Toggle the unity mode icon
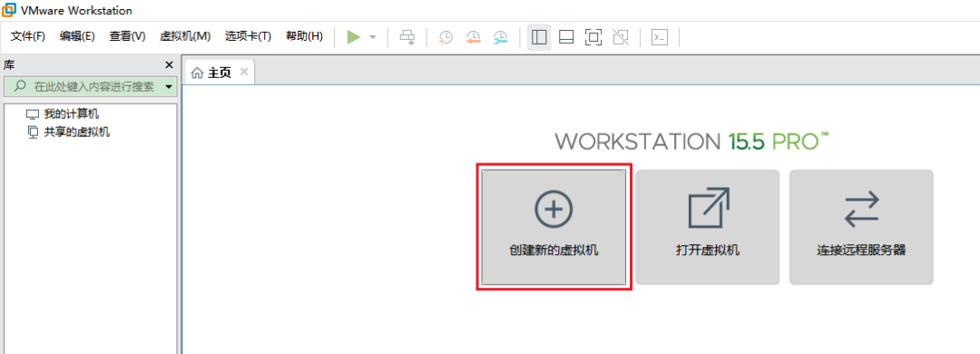This screenshot has height=354, width=980. 621,37
